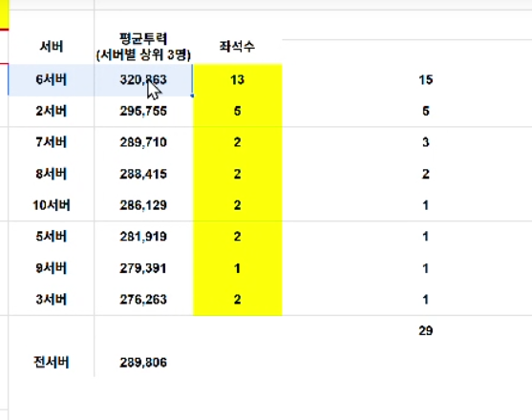Click the 서버 column header cell
The height and width of the screenshot is (420, 532).
[x=51, y=47]
